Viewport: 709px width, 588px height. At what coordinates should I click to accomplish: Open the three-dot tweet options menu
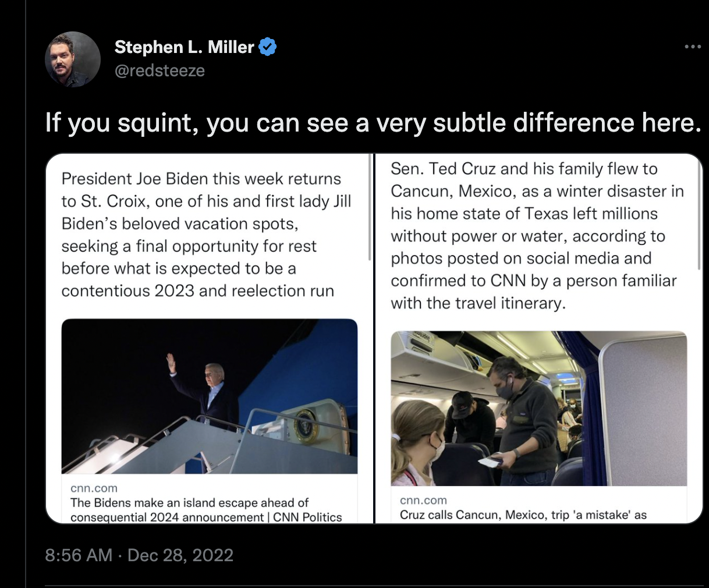click(x=692, y=47)
